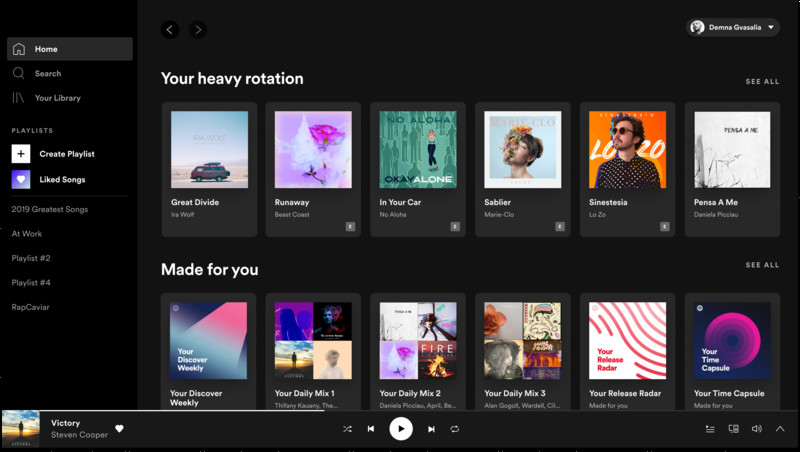Click artist No Aloha under In Your Car
This screenshot has height=452, width=800.
393,215
